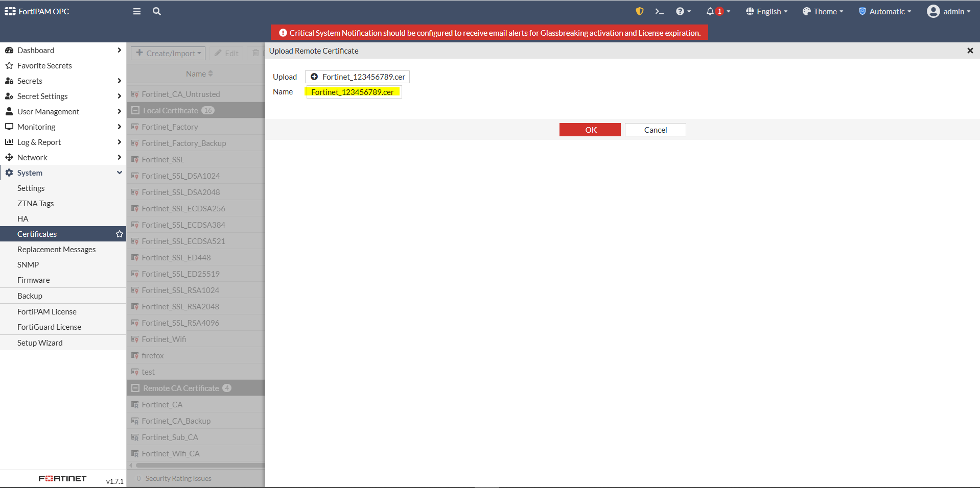
Task: Open FortiPAM License page
Action: point(63,311)
